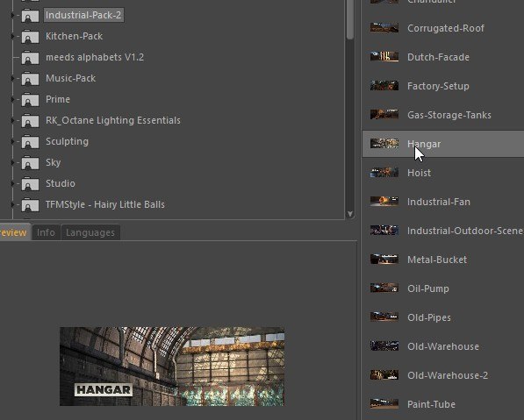This screenshot has width=524, height=420.
Task: Select the Oil-Pump asset name
Action: click(x=428, y=288)
